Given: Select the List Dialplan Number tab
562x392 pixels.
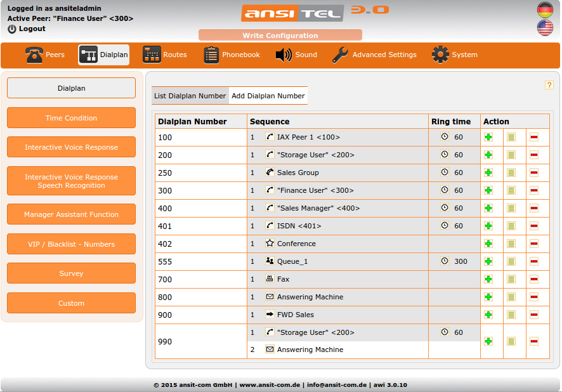Looking at the screenshot, I should [x=190, y=96].
